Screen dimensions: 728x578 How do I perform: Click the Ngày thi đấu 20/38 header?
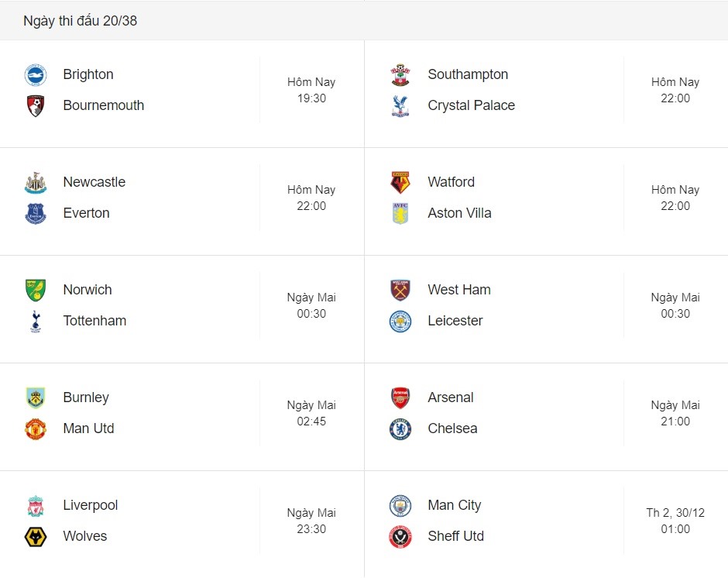tap(80, 21)
